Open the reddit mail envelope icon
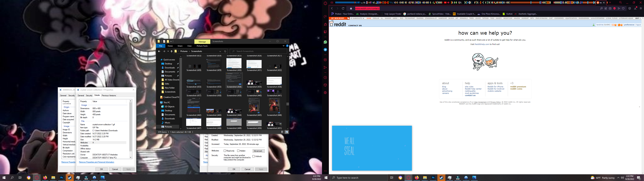Image resolution: width=644 pixels, height=181 pixels. (613, 25)
